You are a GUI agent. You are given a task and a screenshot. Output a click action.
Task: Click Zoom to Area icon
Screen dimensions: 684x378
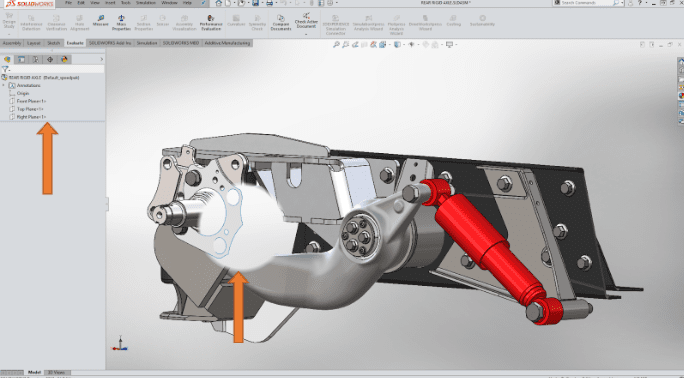click(345, 44)
